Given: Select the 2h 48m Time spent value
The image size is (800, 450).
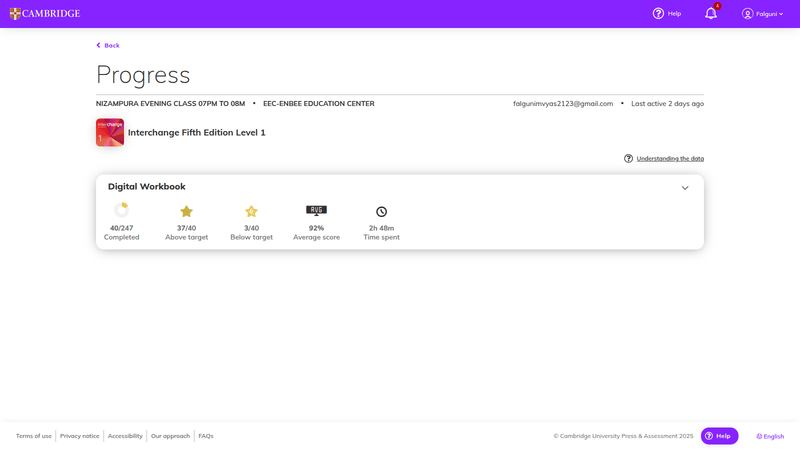Looking at the screenshot, I should click(x=382, y=228).
